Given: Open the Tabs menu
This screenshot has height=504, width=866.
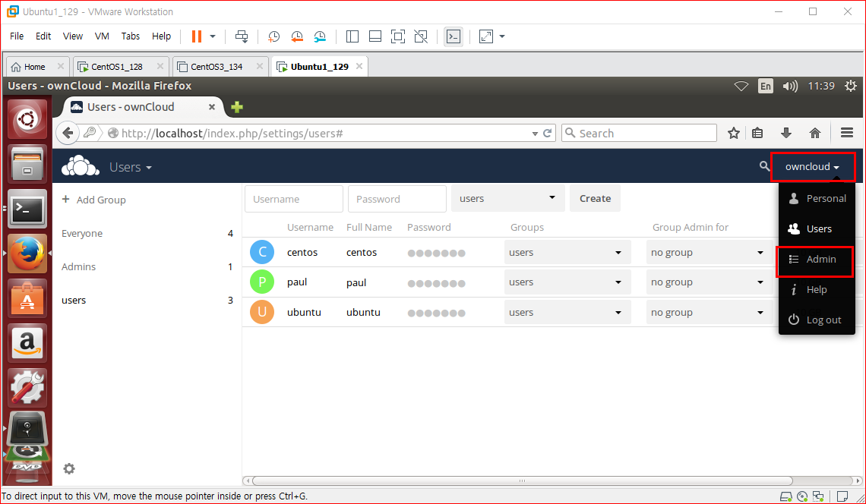Looking at the screenshot, I should 131,36.
